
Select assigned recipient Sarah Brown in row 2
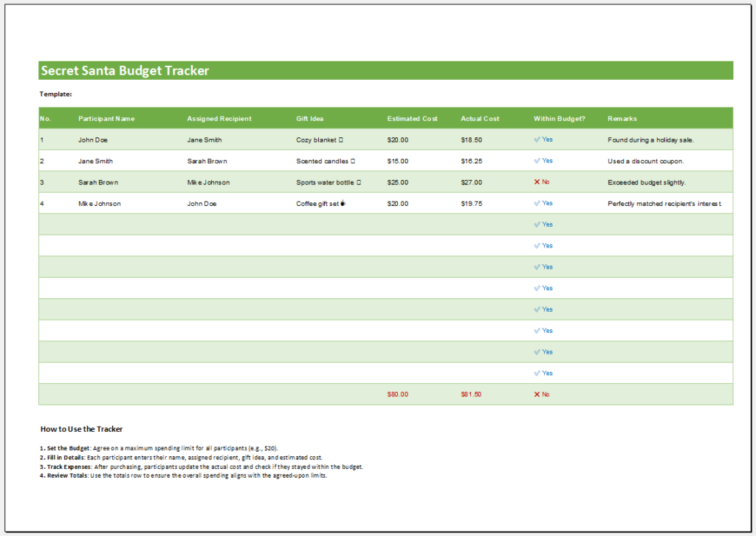pos(207,161)
